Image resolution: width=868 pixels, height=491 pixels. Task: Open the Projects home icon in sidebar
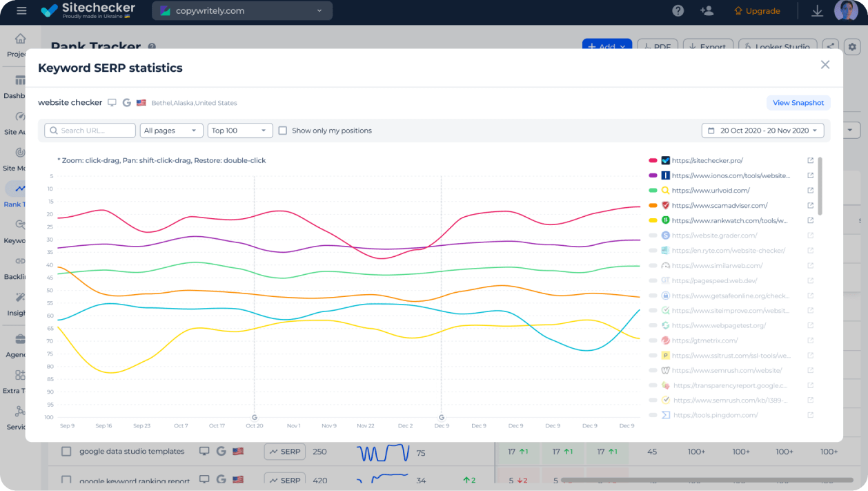pos(21,39)
